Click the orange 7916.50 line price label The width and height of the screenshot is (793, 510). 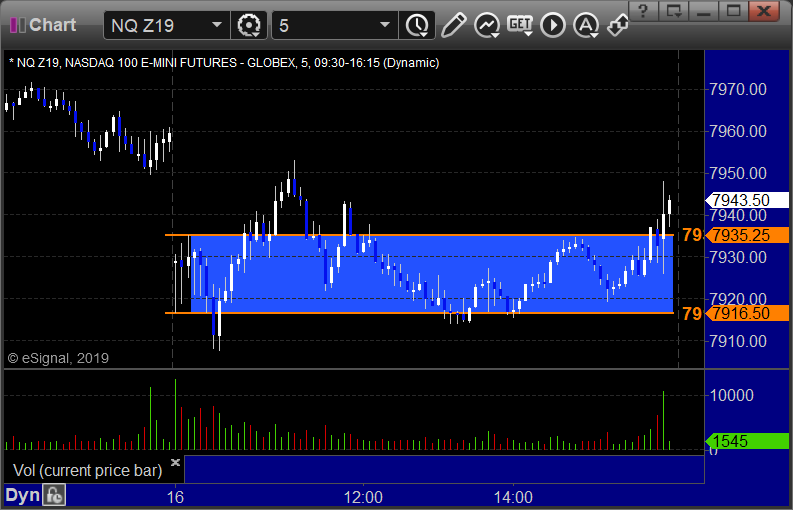(x=747, y=313)
